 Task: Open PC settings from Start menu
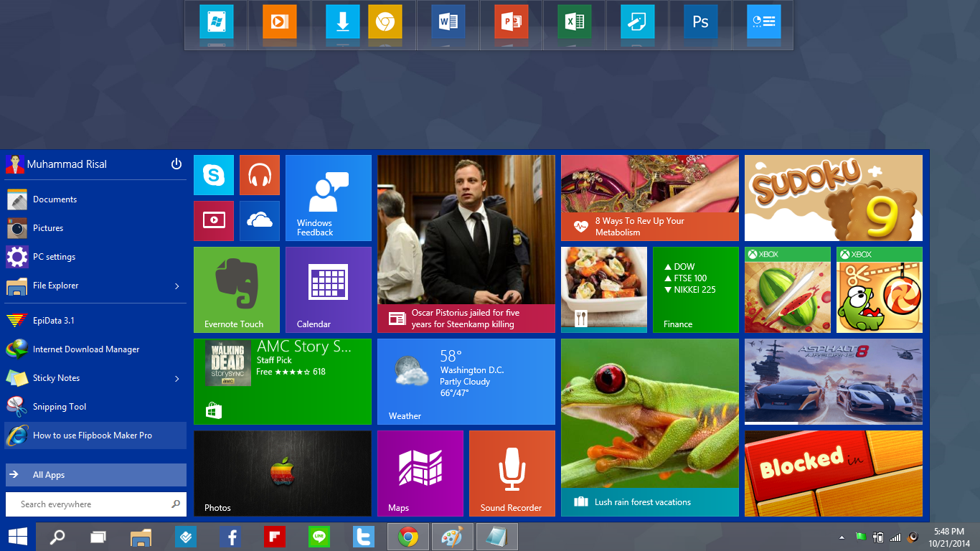tap(95, 257)
